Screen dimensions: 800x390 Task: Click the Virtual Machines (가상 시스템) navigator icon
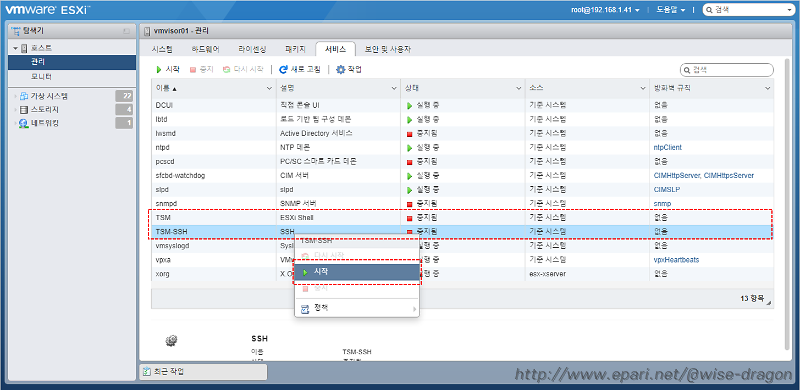(x=23, y=96)
